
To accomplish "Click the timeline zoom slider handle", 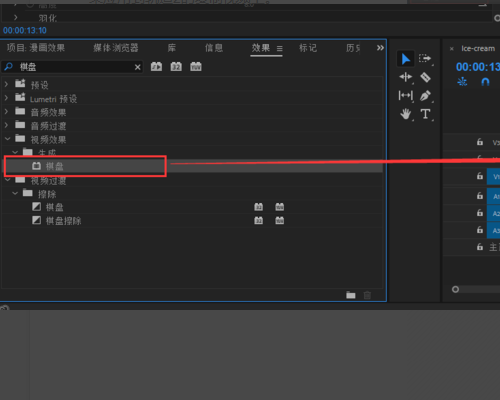I will pyautogui.click(x=455, y=289).
